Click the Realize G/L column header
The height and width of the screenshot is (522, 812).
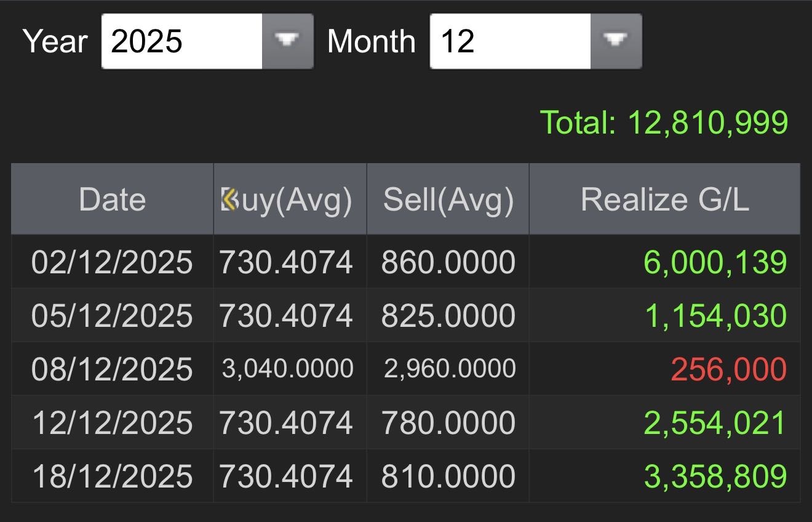[664, 200]
